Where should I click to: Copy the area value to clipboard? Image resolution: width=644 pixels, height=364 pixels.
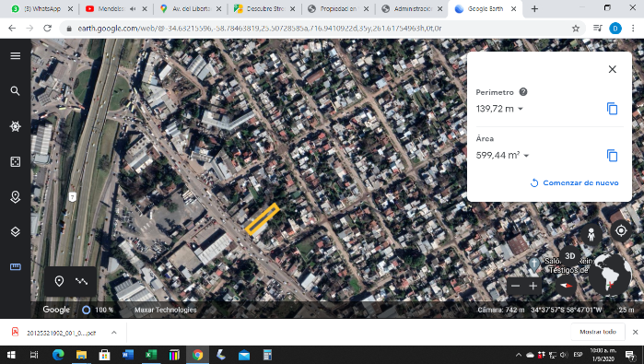point(612,156)
